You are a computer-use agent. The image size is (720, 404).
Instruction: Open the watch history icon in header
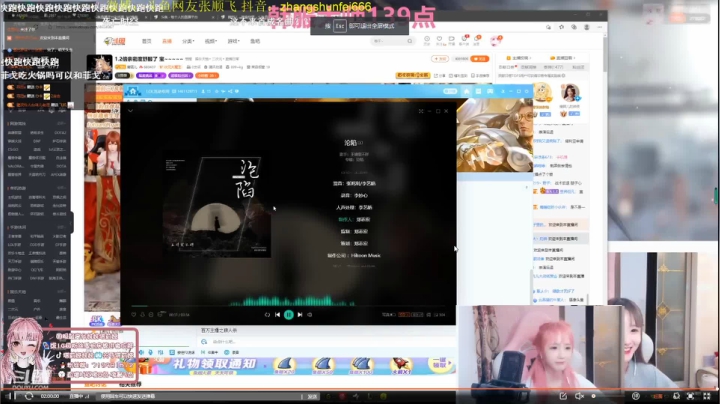(427, 40)
